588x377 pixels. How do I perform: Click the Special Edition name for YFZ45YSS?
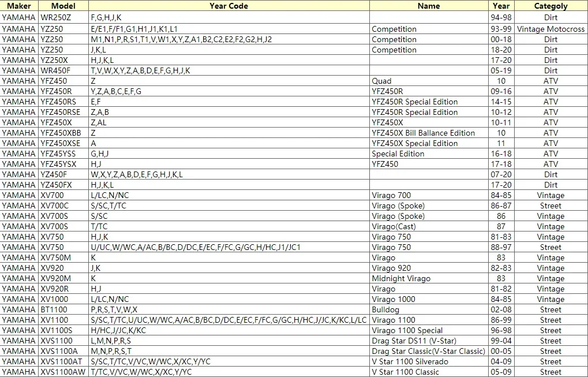429,154
